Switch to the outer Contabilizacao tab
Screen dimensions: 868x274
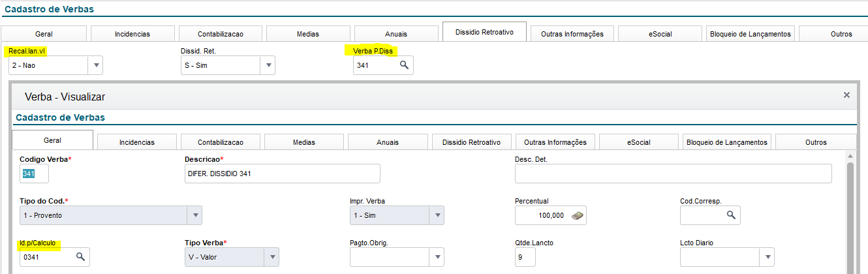point(220,34)
